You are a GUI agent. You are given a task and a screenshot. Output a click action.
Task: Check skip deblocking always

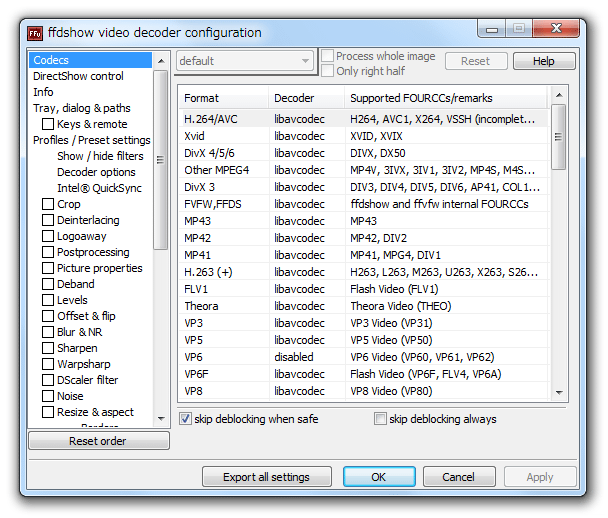tap(380, 419)
